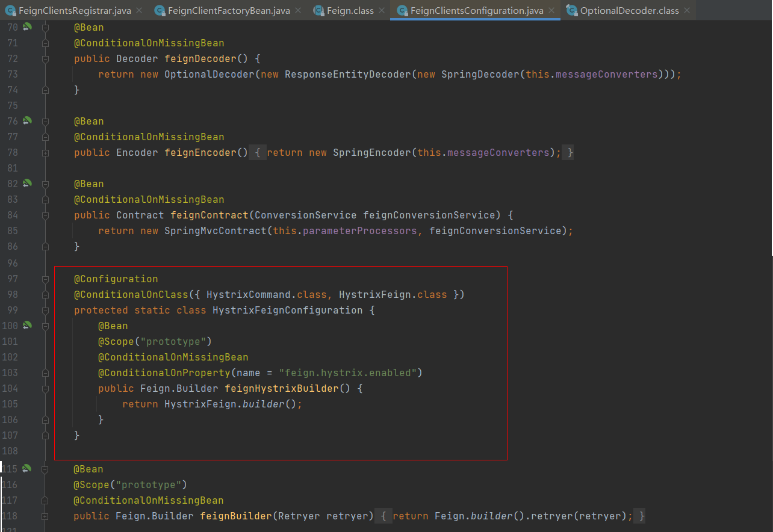
Task: Click the messageConverters field on line 78
Action: click(498, 153)
